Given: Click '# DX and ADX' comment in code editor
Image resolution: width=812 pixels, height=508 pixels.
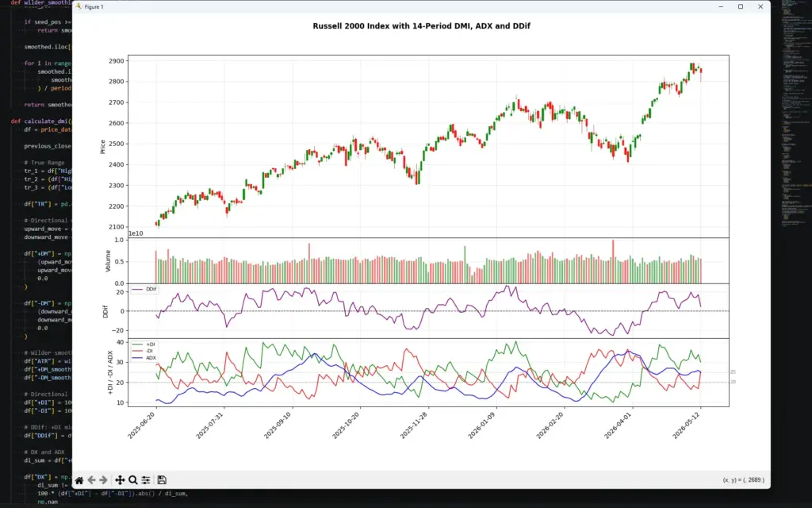Looking at the screenshot, I should tap(44, 452).
